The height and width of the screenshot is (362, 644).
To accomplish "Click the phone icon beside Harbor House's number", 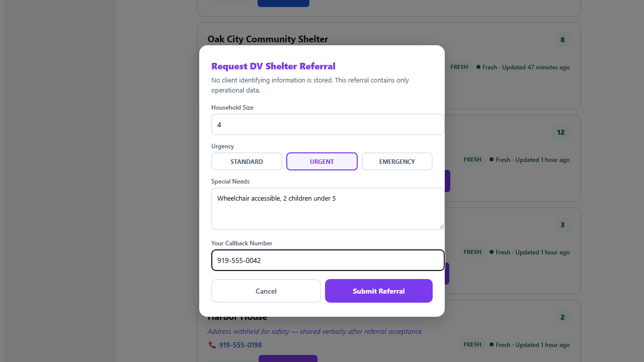I will (212, 345).
